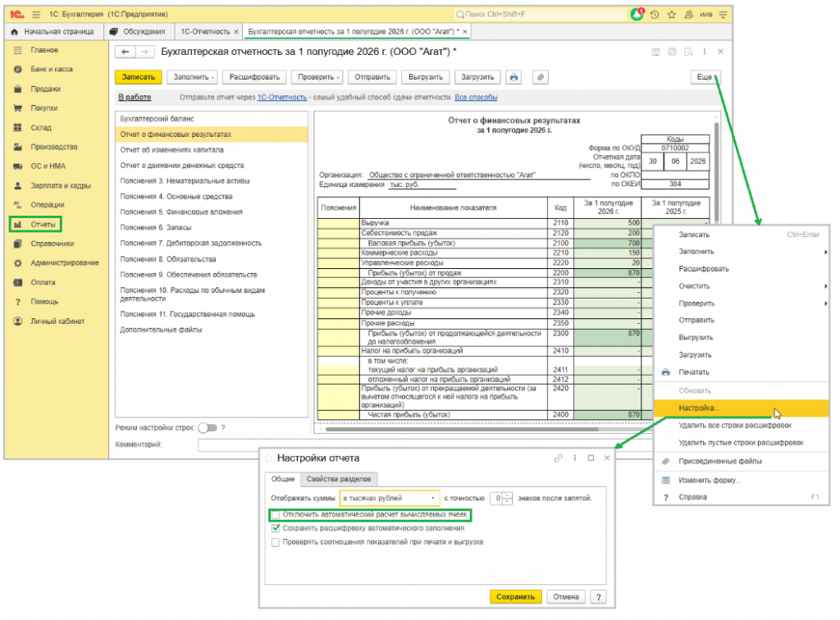This screenshot has height=620, width=840.
Task: Open the 'Заполнить' dropdown button
Action: pos(194,77)
